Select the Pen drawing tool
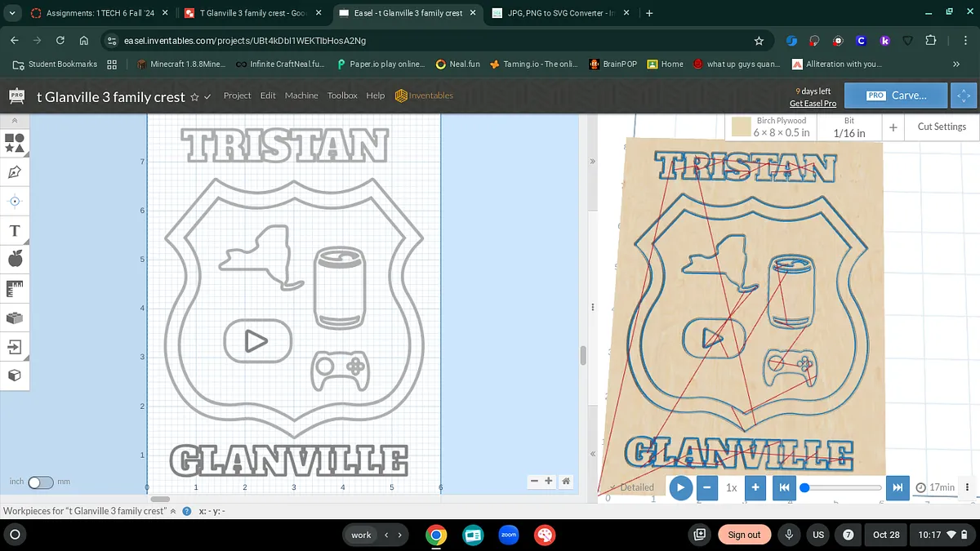The width and height of the screenshot is (980, 551). pos(14,172)
